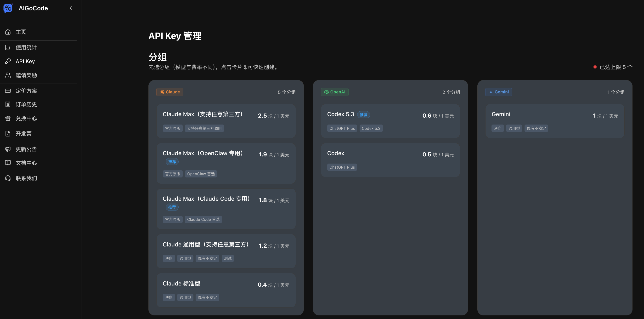Click the OpenClaw 首选 tag
644x319 pixels.
point(201,174)
